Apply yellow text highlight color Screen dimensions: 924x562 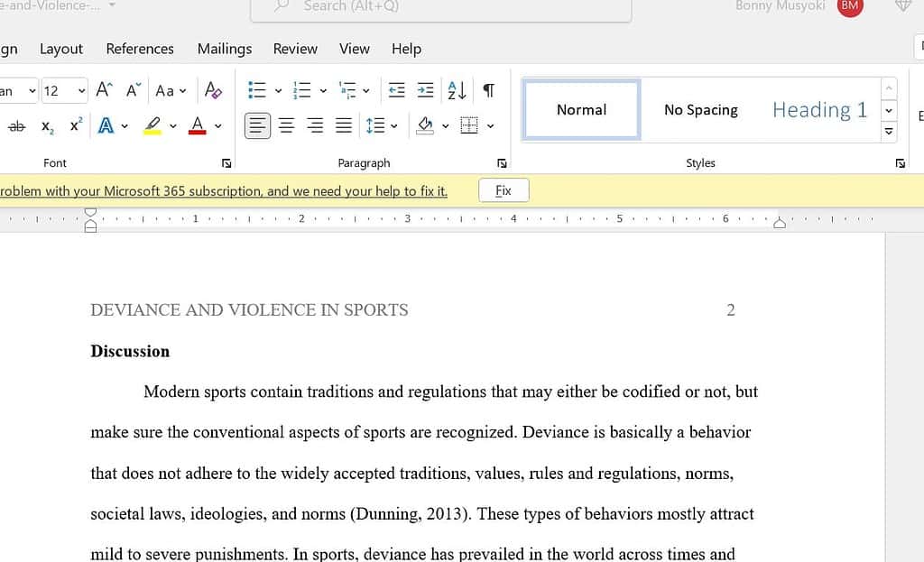pos(152,125)
